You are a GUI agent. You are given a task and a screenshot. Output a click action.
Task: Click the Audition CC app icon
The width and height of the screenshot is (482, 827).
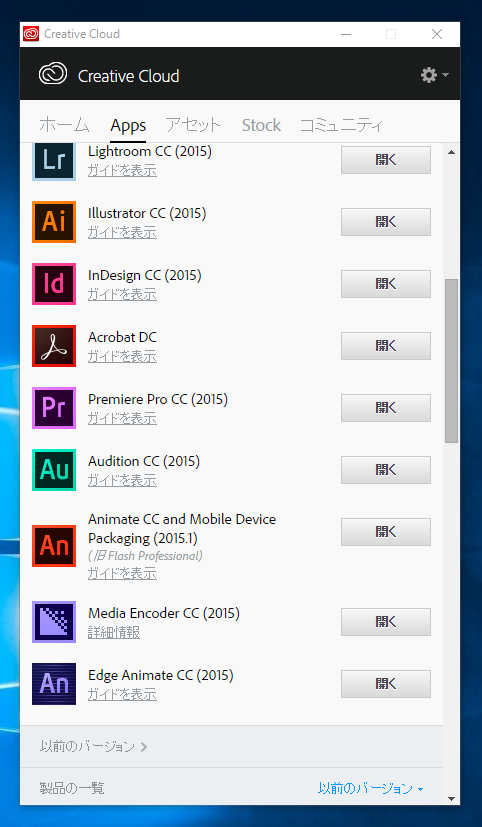tap(54, 470)
